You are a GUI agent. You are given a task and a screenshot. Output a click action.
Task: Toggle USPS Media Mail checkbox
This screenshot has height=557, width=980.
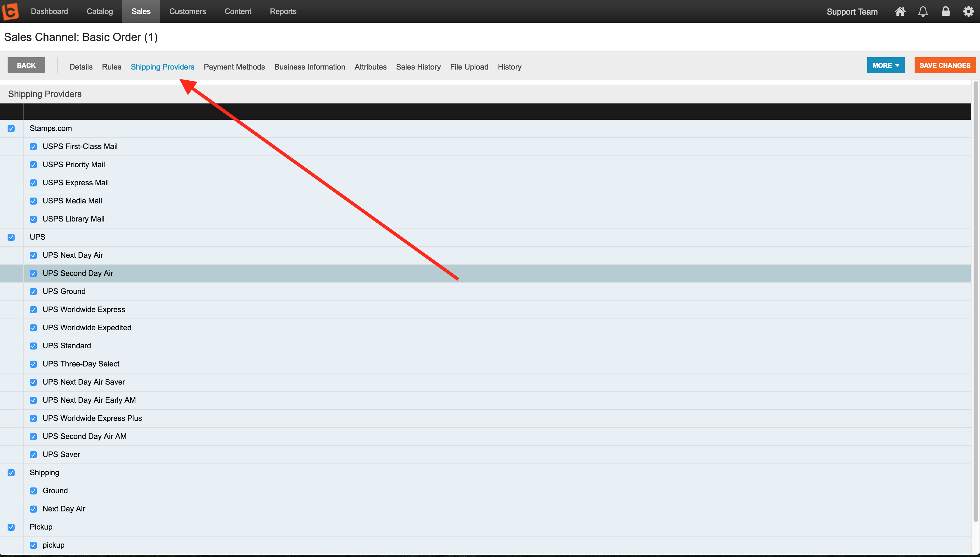coord(33,201)
